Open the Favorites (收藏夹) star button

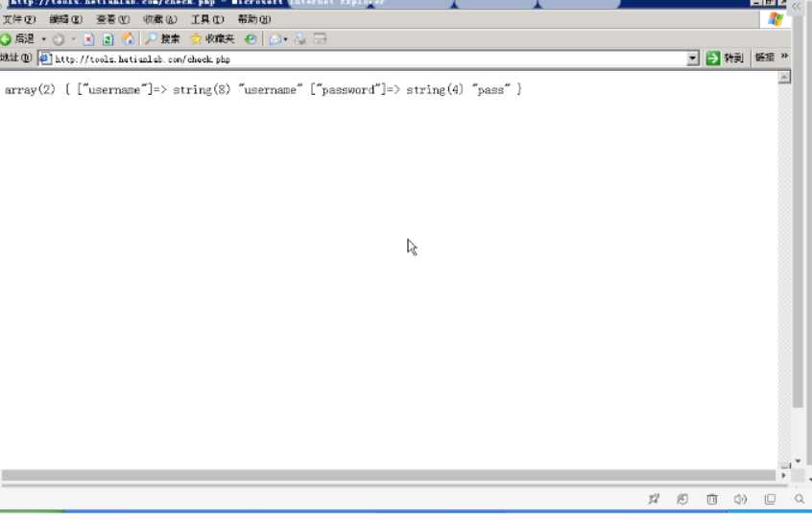(212, 38)
